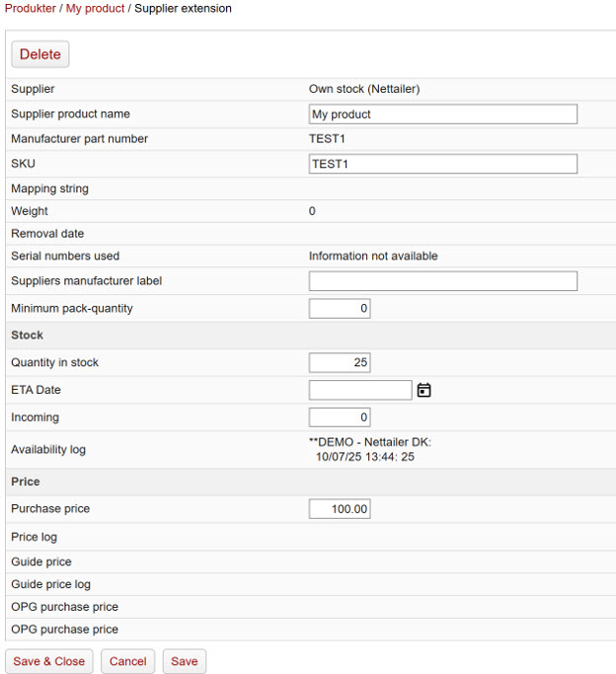Click the Cancel button
Screen dimensions: 616x674
point(127,661)
